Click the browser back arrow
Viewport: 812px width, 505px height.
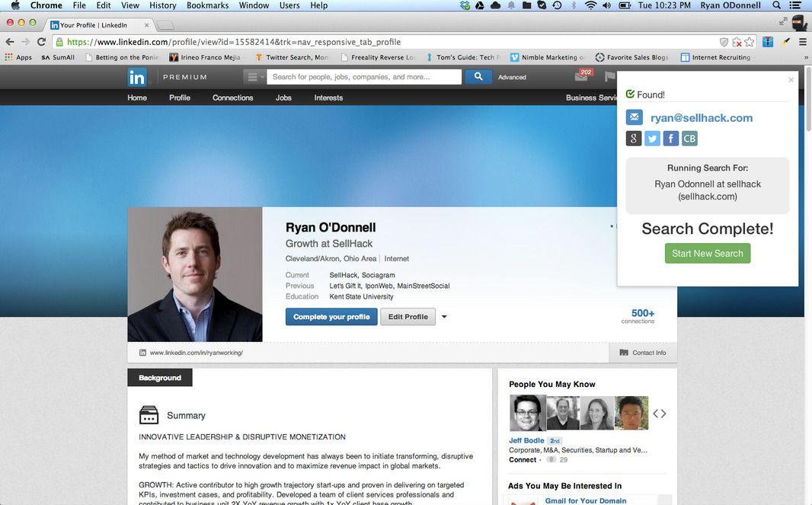click(10, 42)
